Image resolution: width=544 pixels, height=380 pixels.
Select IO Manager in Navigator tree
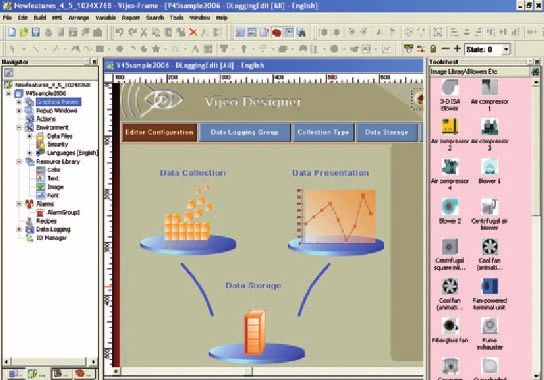coord(51,238)
